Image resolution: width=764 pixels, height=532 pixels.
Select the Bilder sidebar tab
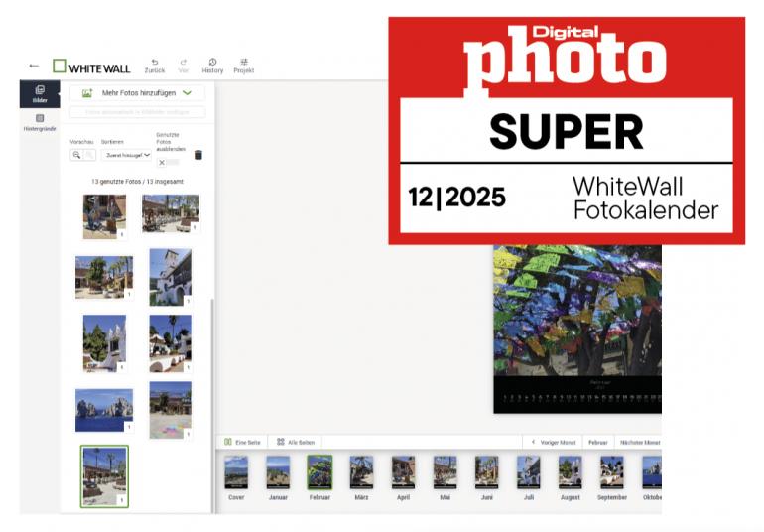40,93
